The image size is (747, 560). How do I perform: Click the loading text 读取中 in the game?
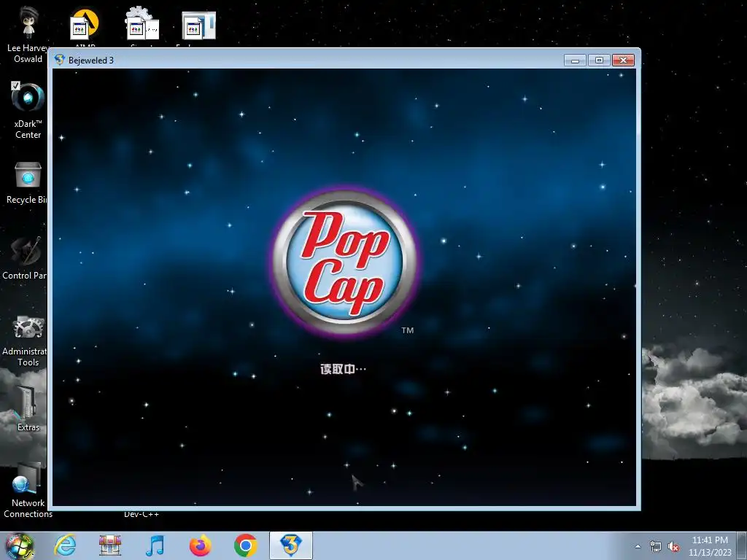click(x=343, y=369)
